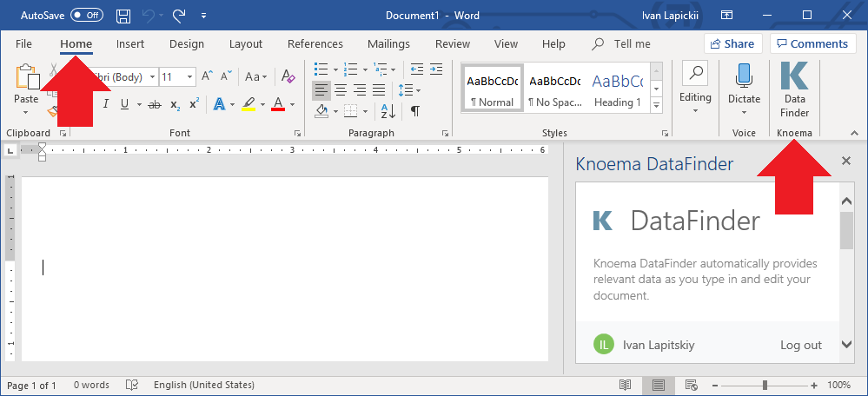
Task: Toggle subscript formatting
Action: 175,104
